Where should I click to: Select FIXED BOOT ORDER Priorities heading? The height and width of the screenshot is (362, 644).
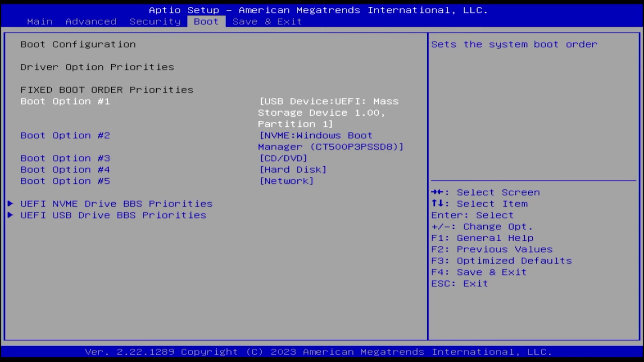(107, 89)
